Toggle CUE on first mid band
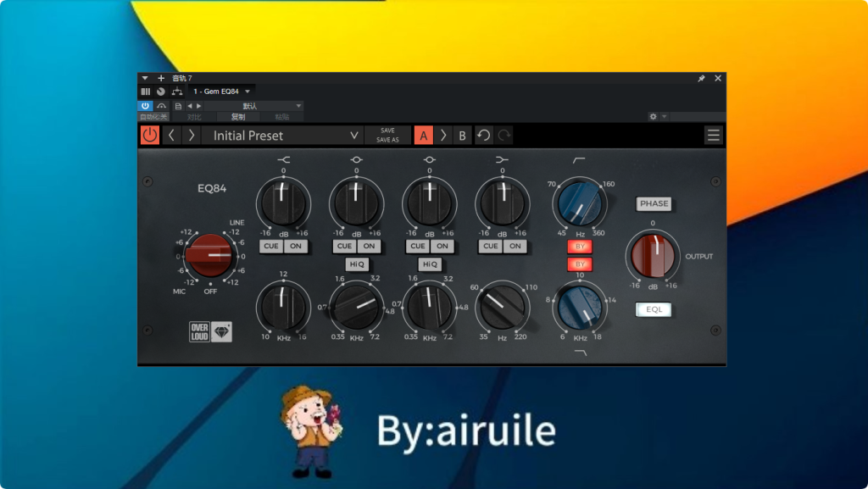 (x=344, y=246)
